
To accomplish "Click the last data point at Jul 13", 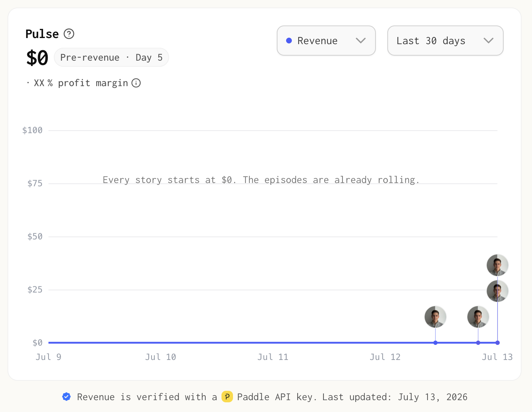I will [x=498, y=343].
